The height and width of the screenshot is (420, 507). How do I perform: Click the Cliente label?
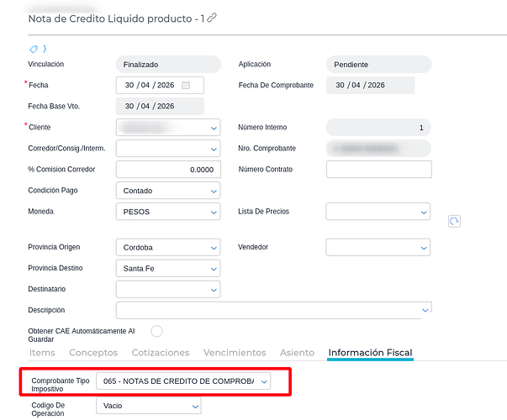tap(40, 128)
